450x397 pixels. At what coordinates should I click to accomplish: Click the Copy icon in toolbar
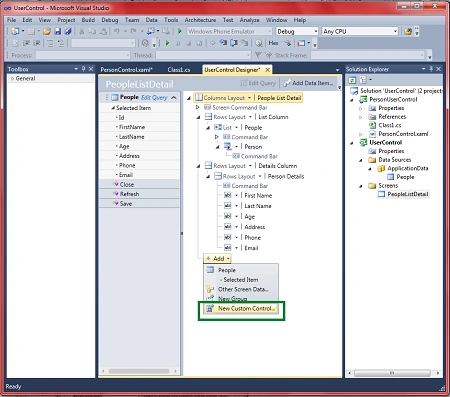coord(92,31)
